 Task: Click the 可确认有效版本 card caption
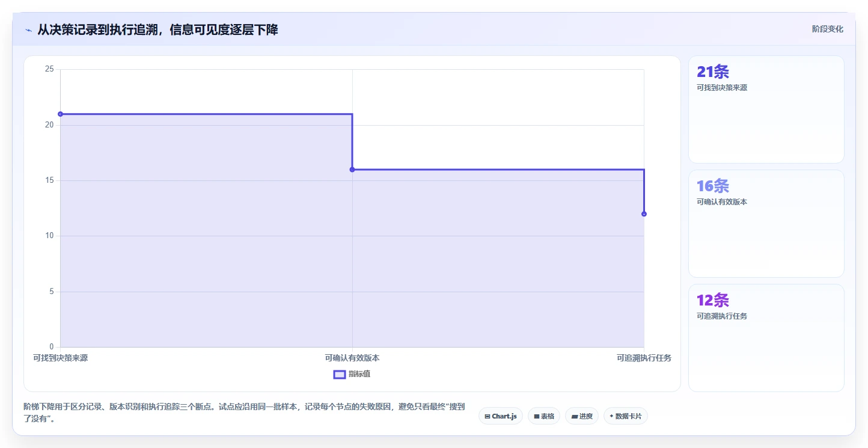point(722,202)
